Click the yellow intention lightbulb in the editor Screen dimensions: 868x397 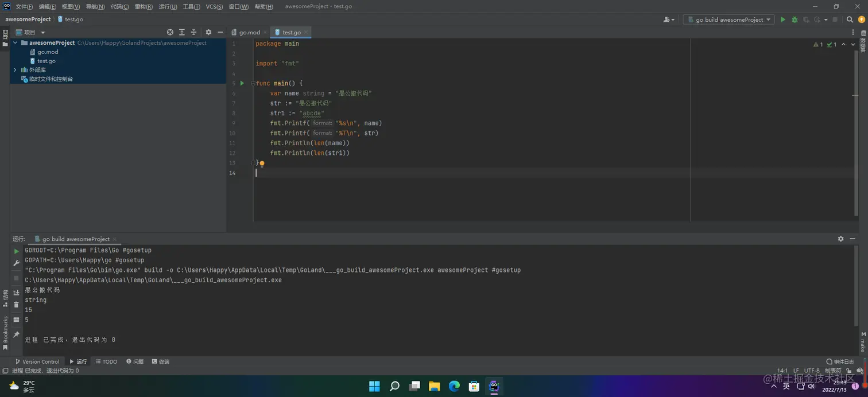[x=262, y=164]
